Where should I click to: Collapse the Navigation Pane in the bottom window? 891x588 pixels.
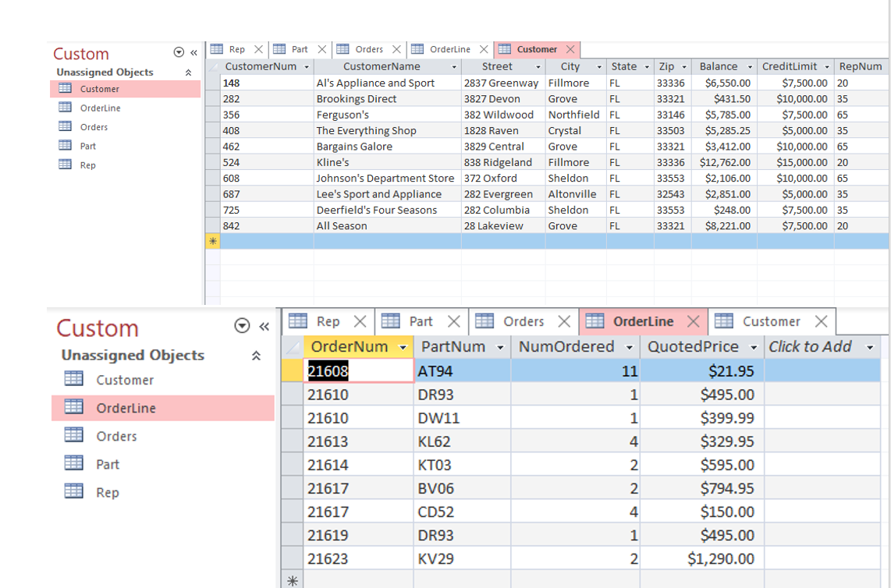(264, 327)
